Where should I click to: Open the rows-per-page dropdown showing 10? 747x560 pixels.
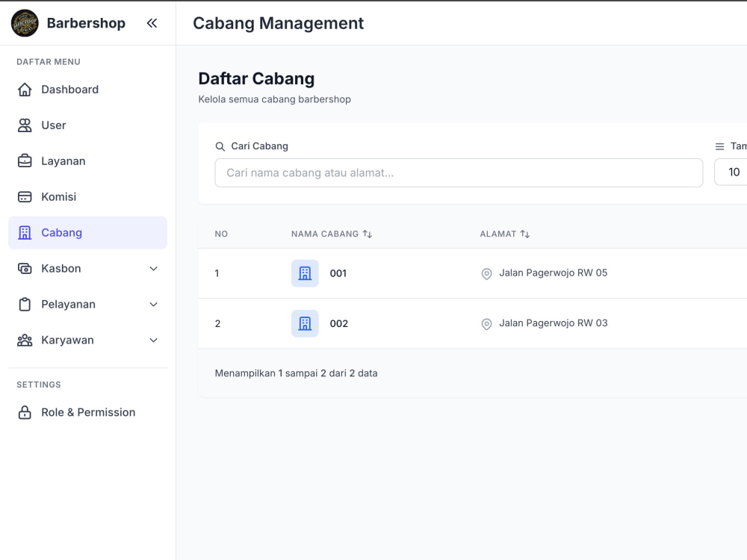coord(731,172)
